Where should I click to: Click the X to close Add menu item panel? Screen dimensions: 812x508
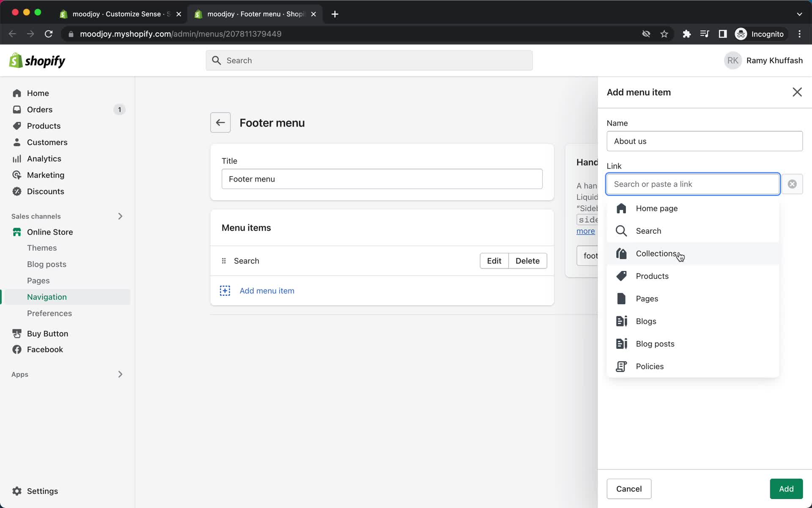(797, 92)
